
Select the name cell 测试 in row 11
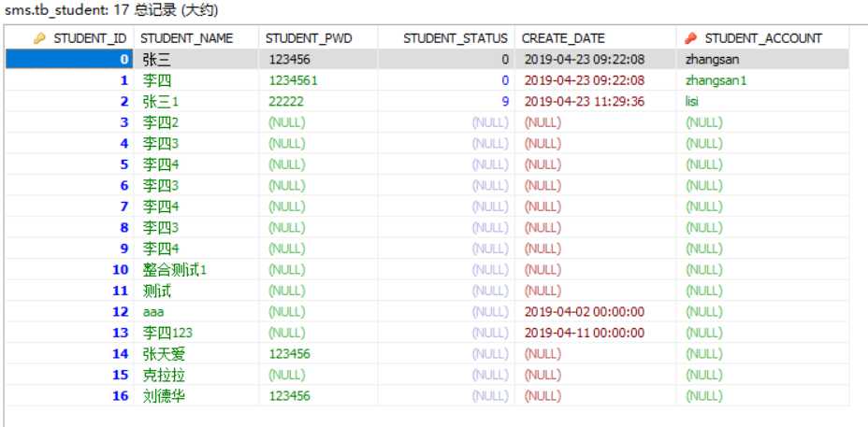[x=156, y=291]
